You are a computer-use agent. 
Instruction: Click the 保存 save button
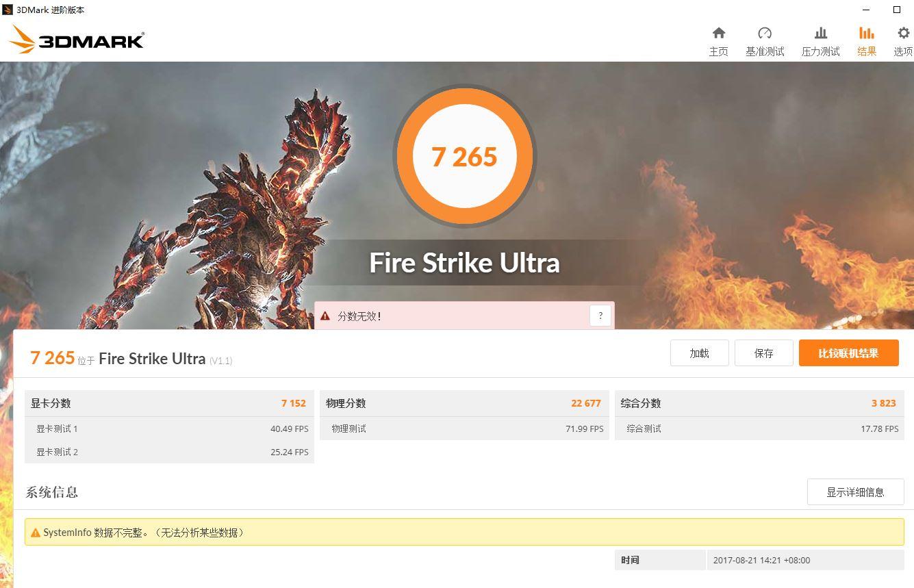tap(763, 353)
